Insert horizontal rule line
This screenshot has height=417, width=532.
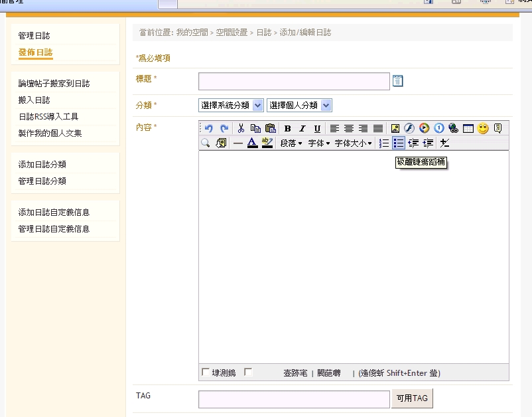[238, 143]
